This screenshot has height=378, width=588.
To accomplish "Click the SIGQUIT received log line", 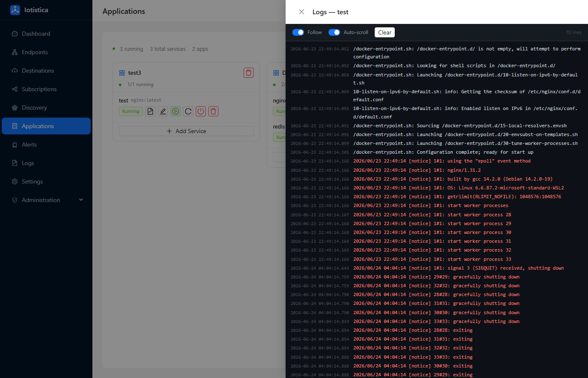I will 436,268.
